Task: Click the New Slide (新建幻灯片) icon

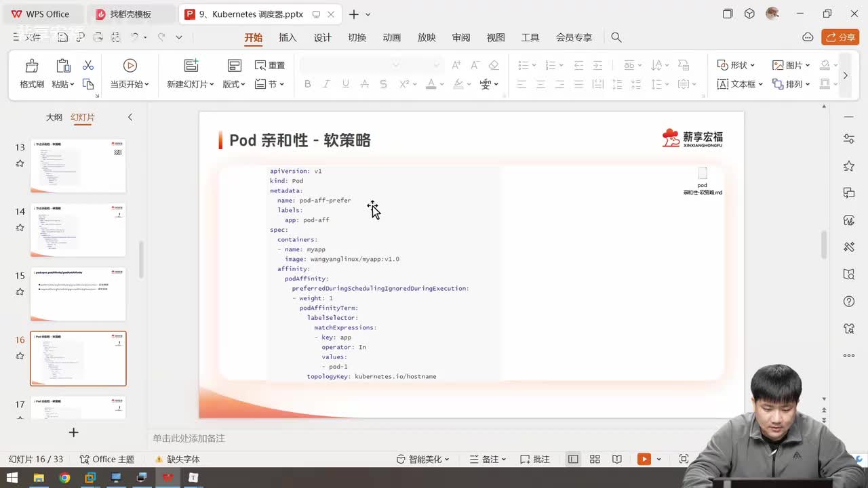Action: click(191, 66)
